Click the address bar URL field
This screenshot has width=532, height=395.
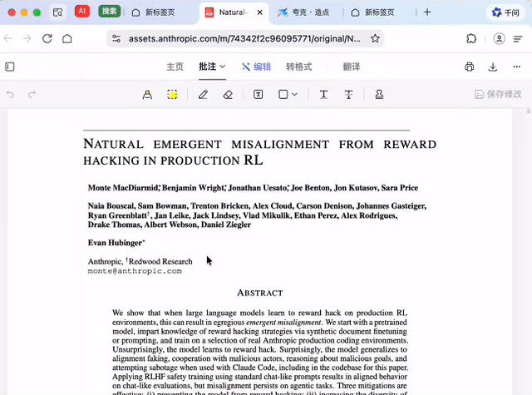tap(244, 39)
